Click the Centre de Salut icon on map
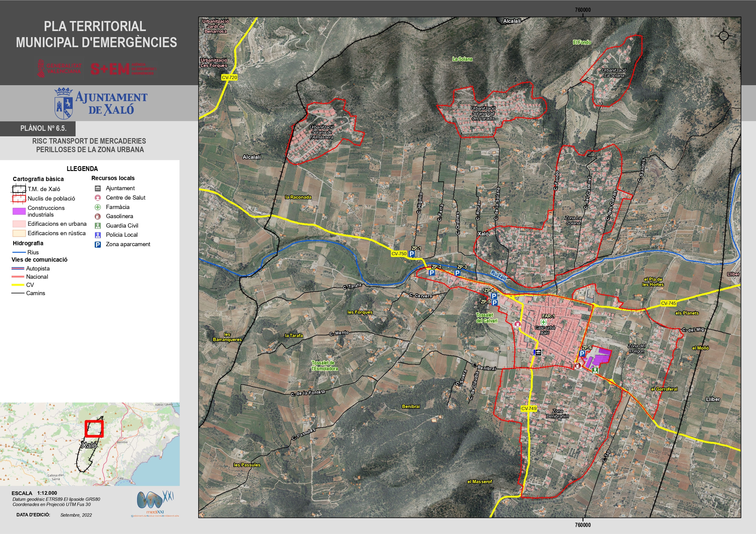The height and width of the screenshot is (534, 756). click(518, 324)
